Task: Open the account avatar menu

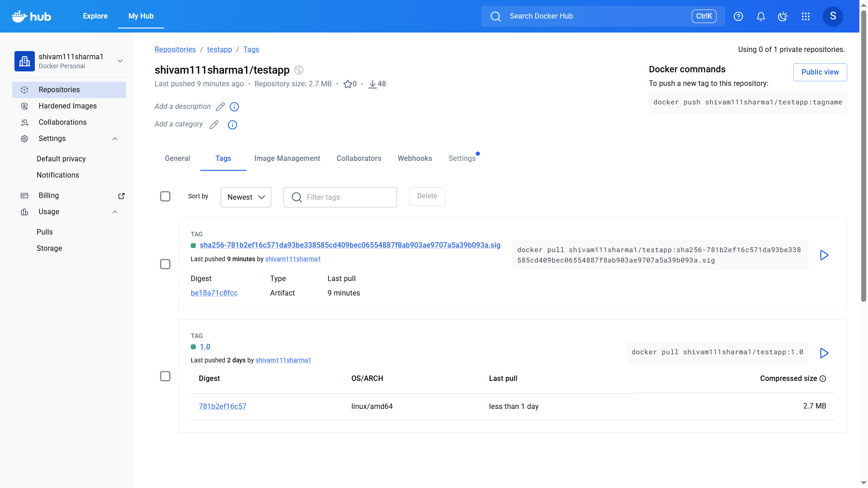Action: [x=833, y=16]
